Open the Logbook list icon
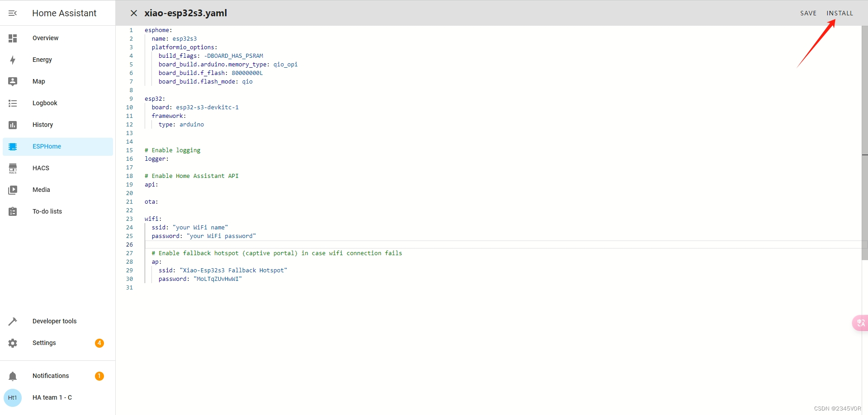Screen dimensions: 868x415 pyautogui.click(x=13, y=103)
